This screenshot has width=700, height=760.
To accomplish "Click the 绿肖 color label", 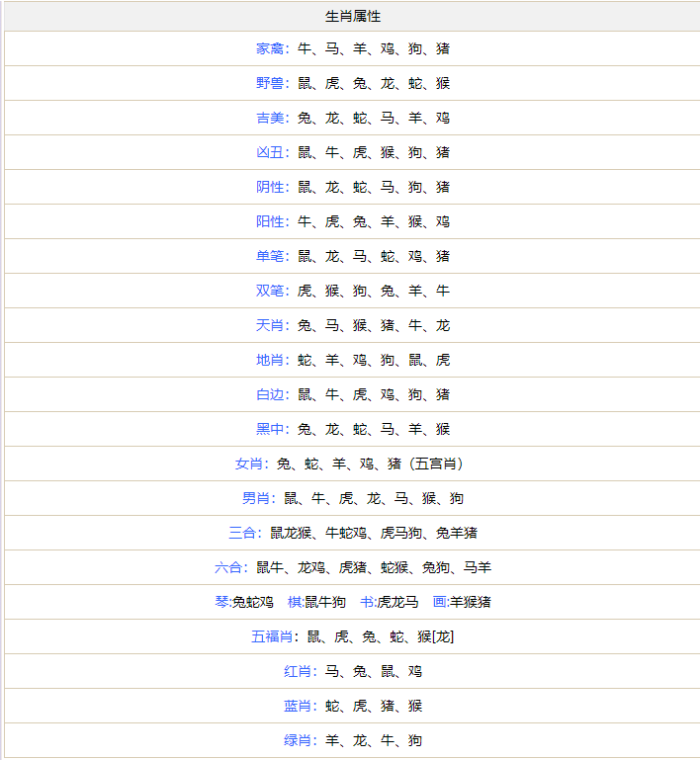I will 298,740.
